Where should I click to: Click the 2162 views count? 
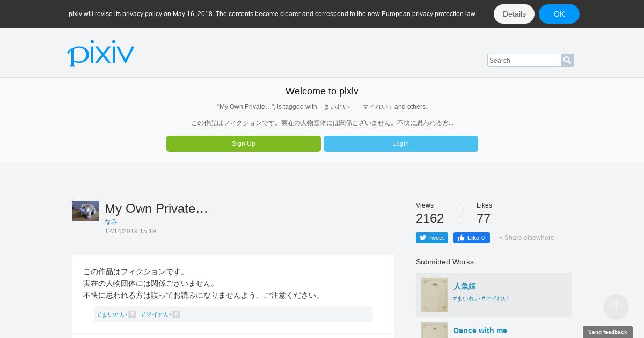coord(430,218)
